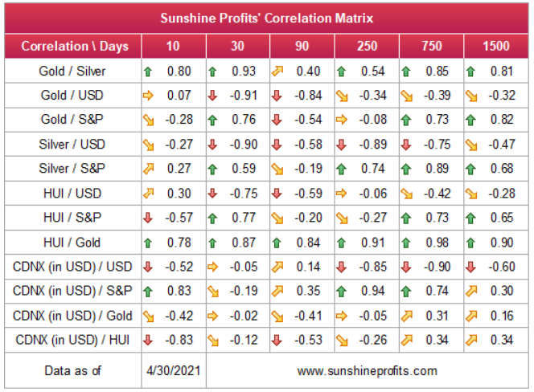Image resolution: width=534 pixels, height=392 pixels.
Task: Click the Sunshine Profits' Correlation Matrix title
Action: [267, 18]
